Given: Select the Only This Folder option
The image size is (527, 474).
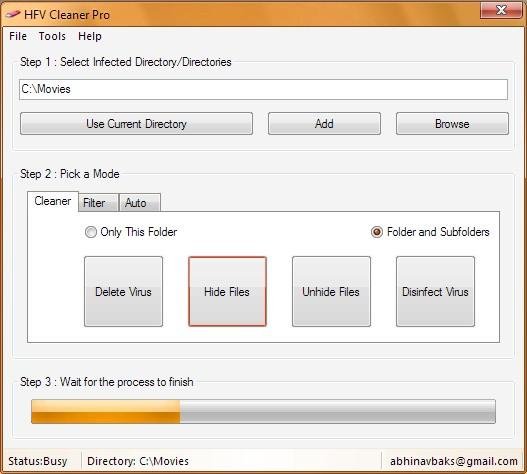Looking at the screenshot, I should point(131,232).
